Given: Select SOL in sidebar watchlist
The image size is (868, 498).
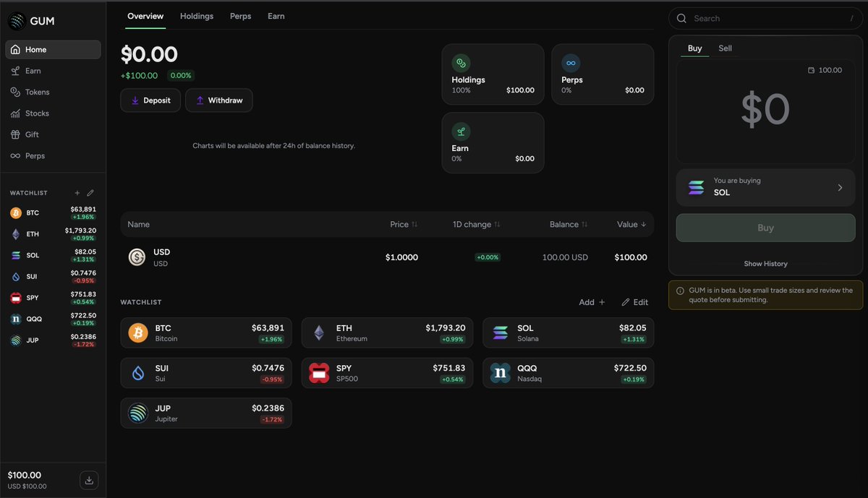Looking at the screenshot, I should [53, 255].
